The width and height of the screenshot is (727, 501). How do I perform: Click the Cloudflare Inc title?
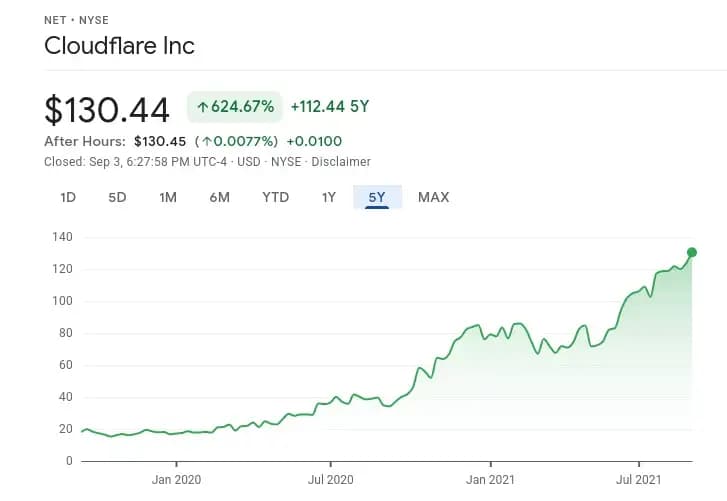pos(119,46)
